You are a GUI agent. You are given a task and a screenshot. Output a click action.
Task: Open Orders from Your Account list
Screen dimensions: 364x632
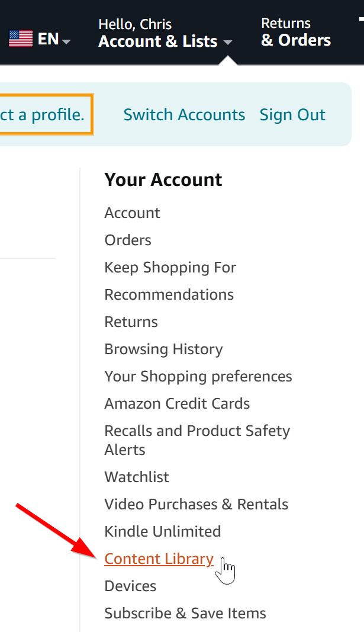128,240
